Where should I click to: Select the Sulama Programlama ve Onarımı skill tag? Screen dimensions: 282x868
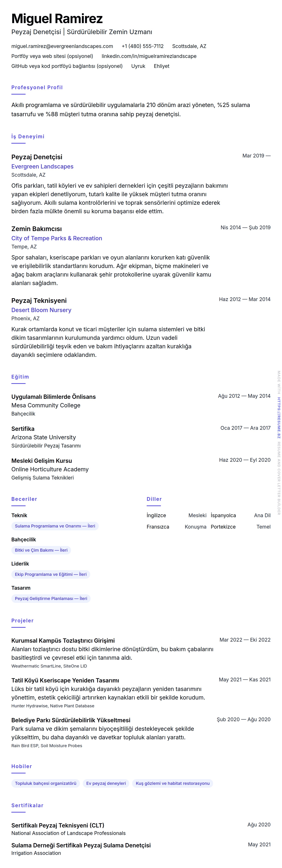(x=55, y=526)
